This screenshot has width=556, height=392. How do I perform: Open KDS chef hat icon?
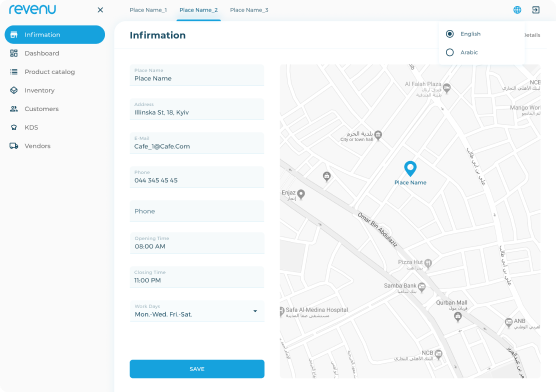tap(14, 127)
